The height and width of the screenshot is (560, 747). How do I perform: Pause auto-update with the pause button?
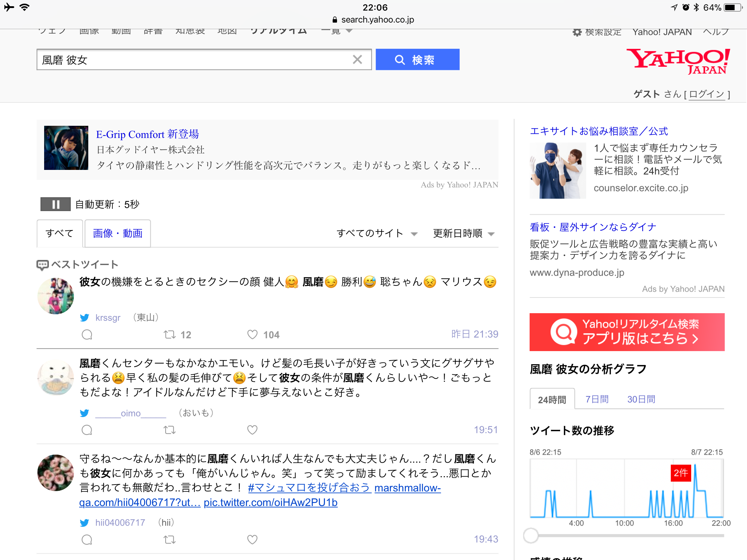(55, 204)
